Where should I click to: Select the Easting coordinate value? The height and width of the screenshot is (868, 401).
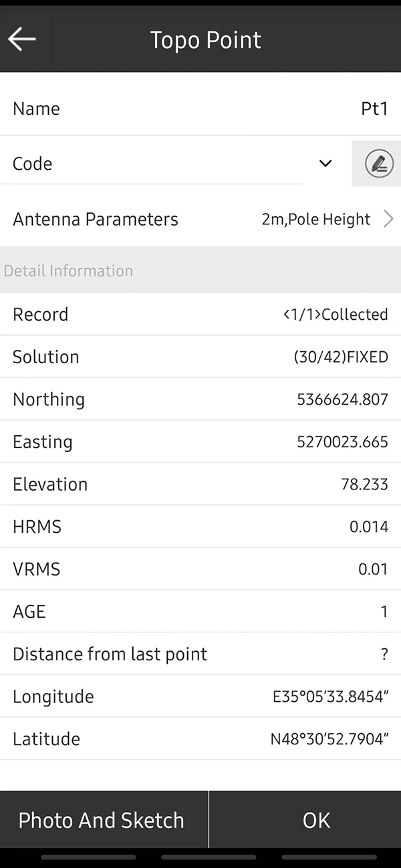tap(200, 441)
